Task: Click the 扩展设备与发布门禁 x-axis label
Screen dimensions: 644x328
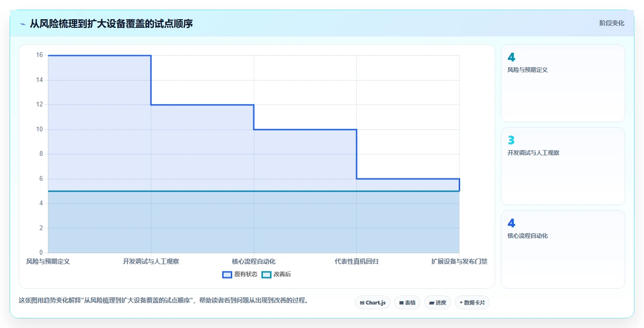Action: pos(459,261)
